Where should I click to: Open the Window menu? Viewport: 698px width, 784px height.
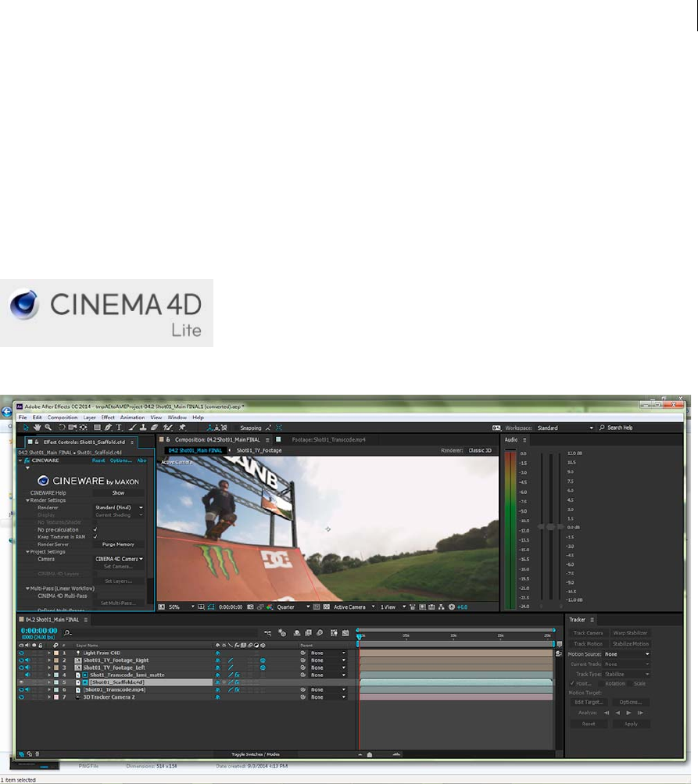click(x=177, y=417)
